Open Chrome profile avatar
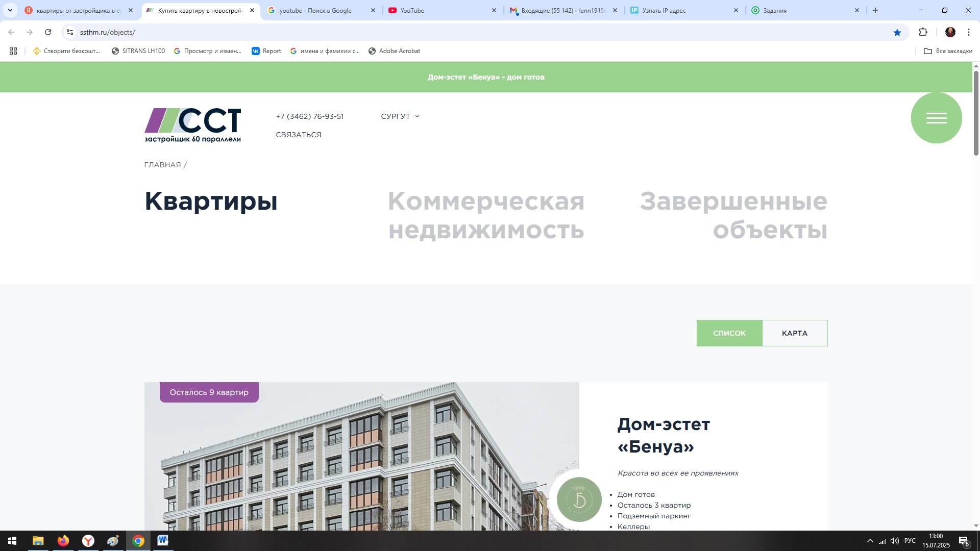The image size is (980, 551). 950,32
